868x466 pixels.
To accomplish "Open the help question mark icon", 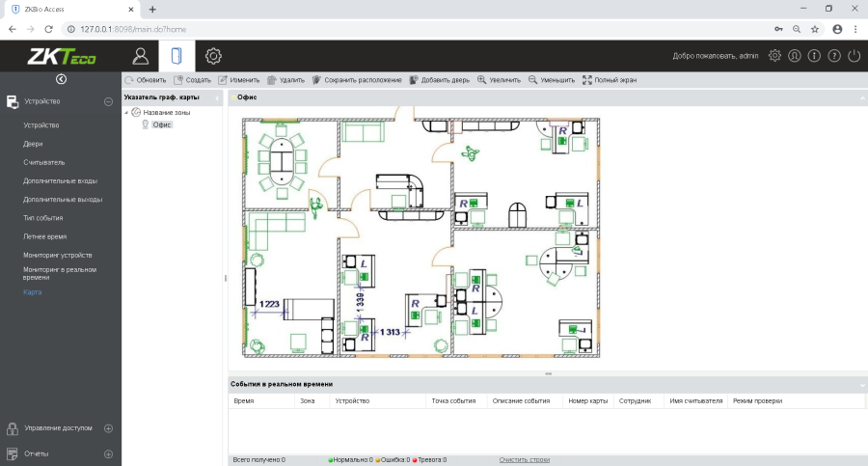I will pyautogui.click(x=834, y=56).
